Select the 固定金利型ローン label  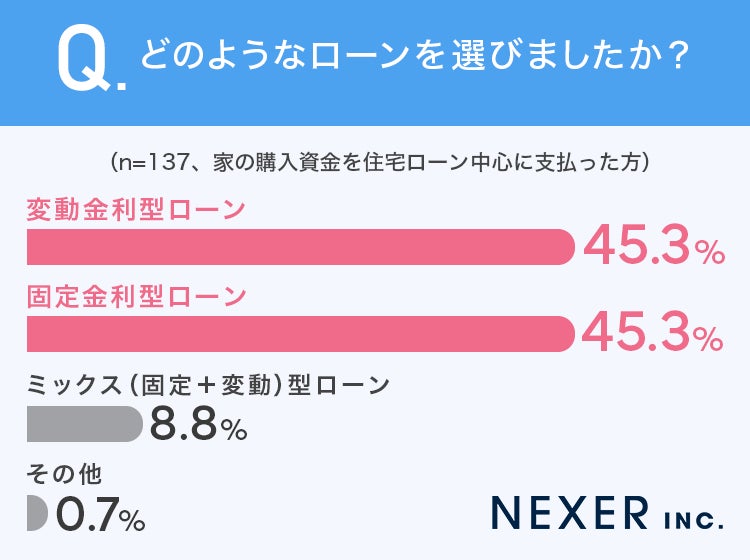pos(136,296)
